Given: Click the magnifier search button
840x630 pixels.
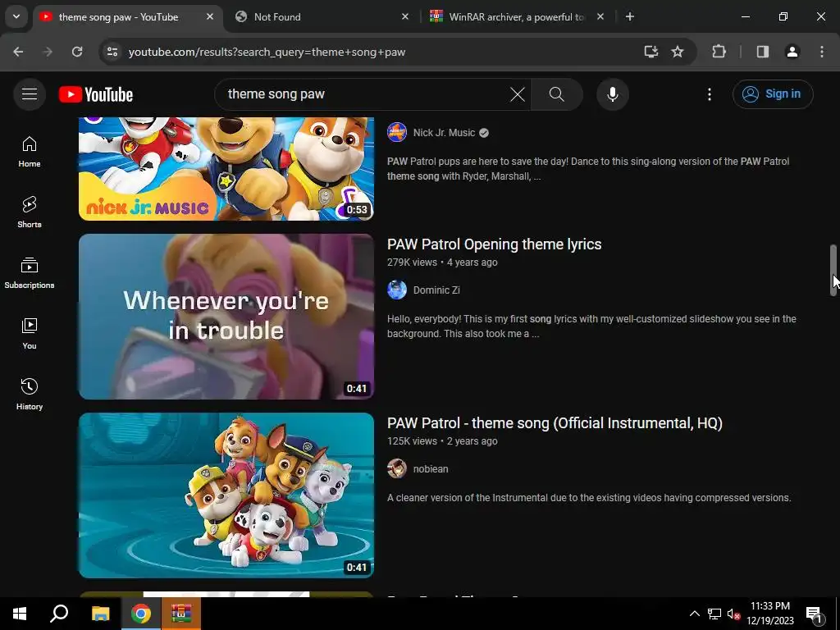Looking at the screenshot, I should click(x=557, y=94).
